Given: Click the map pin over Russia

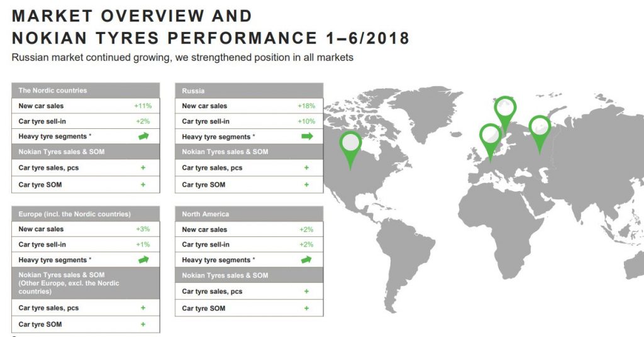Looking at the screenshot, I should pos(539,130).
